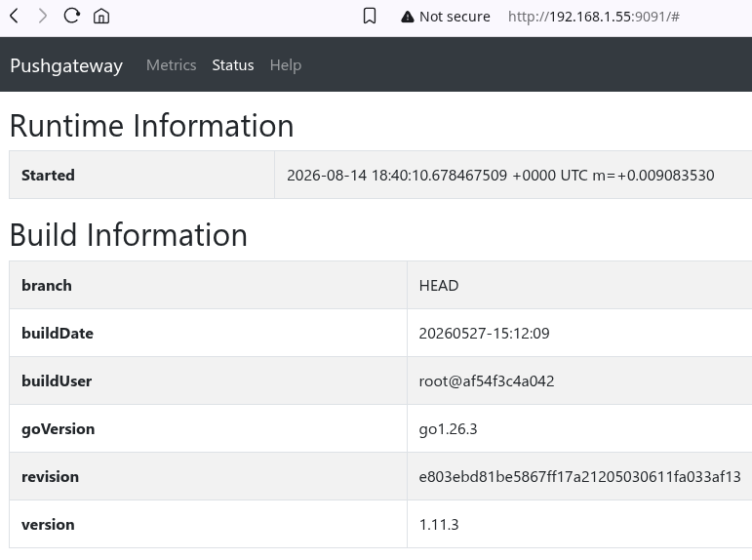
Task: Click the Not secure text label
Action: 455,17
